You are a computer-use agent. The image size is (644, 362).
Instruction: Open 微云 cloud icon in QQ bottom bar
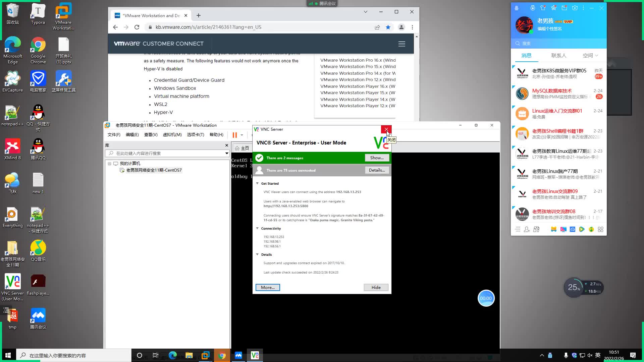[573, 229]
